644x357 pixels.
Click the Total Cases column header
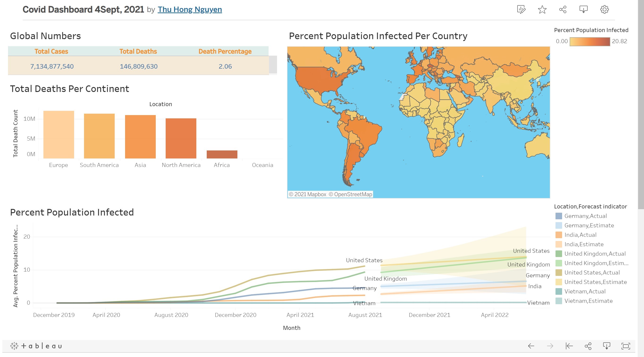pyautogui.click(x=51, y=51)
